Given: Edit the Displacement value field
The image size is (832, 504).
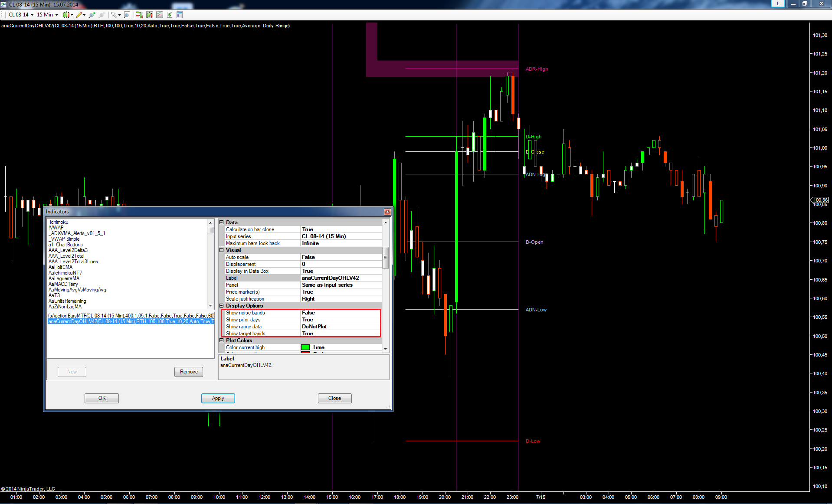Looking at the screenshot, I should 341,264.
